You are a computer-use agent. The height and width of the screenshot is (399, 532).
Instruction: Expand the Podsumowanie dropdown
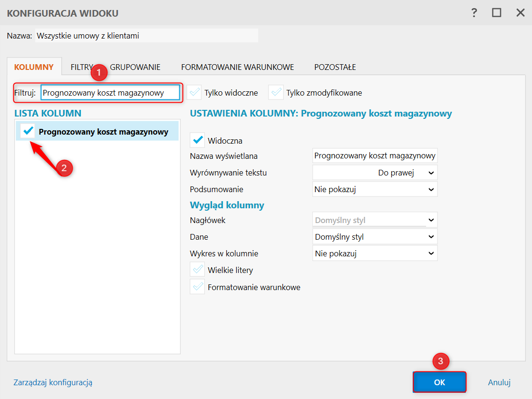pos(375,189)
